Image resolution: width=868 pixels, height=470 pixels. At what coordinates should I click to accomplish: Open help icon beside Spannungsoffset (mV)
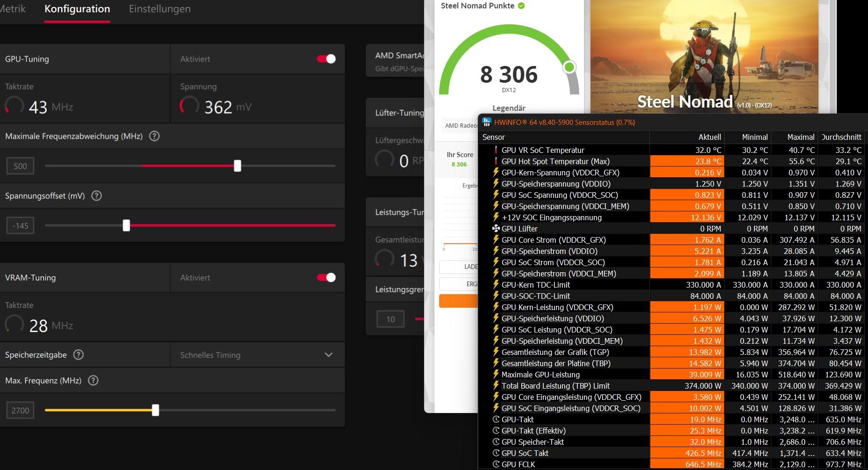(x=96, y=195)
